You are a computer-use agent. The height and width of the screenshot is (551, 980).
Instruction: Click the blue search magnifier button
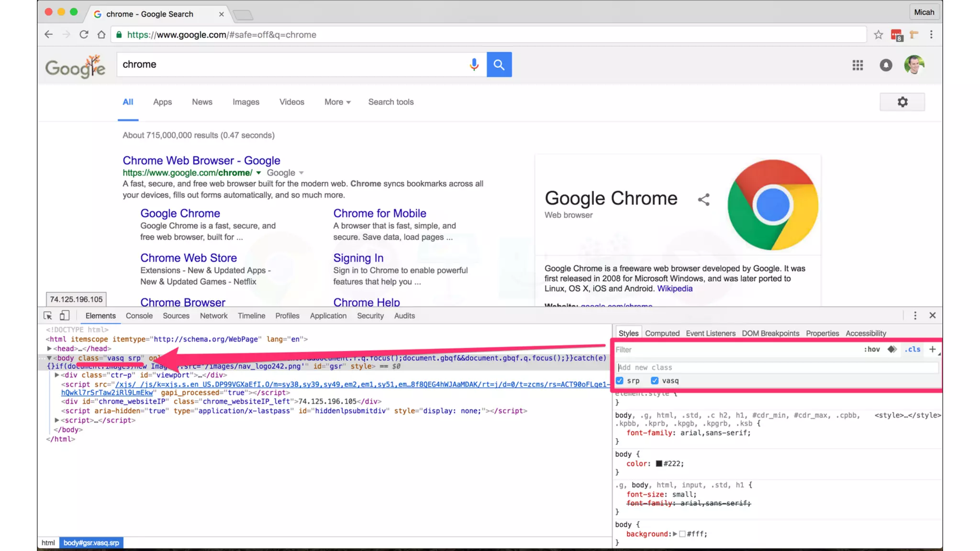pos(499,65)
